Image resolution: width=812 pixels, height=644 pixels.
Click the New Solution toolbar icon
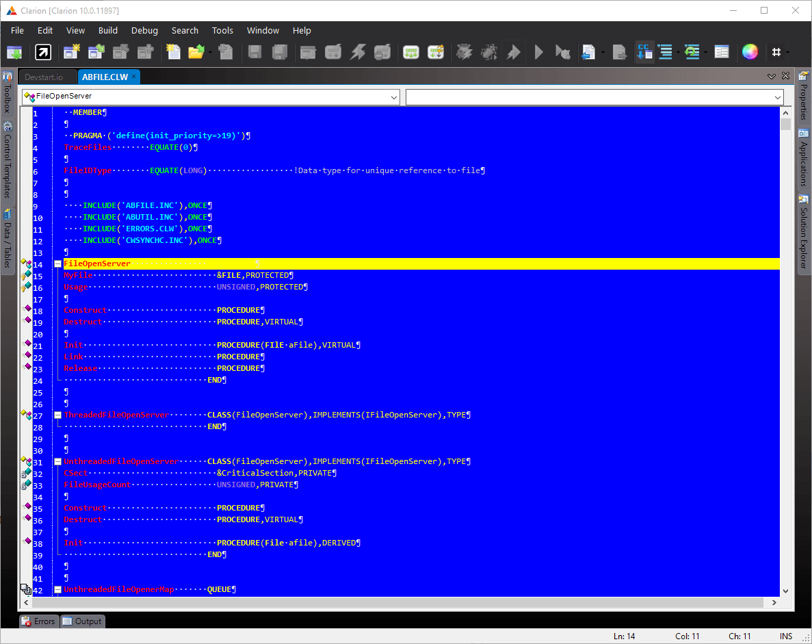click(72, 52)
